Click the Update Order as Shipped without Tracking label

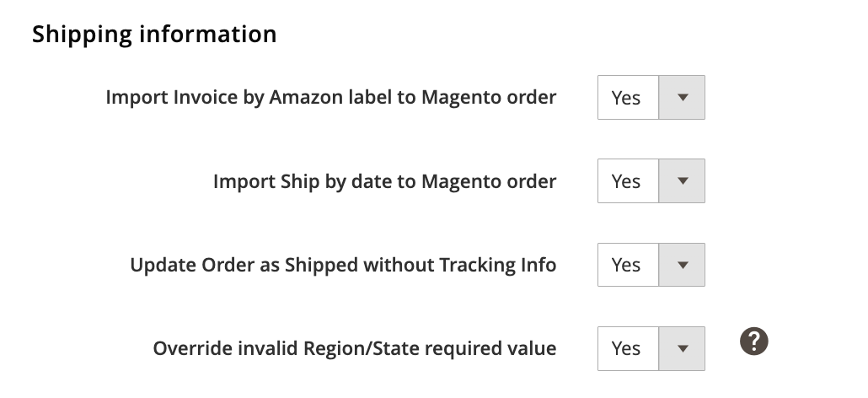(x=343, y=265)
